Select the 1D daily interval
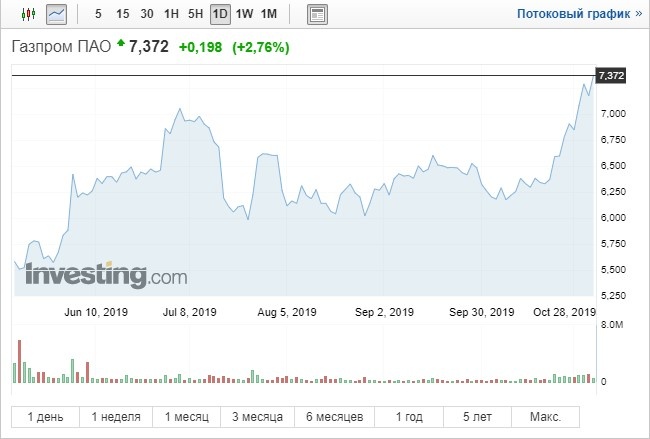Viewport: 650px width, 439px height. (x=220, y=14)
